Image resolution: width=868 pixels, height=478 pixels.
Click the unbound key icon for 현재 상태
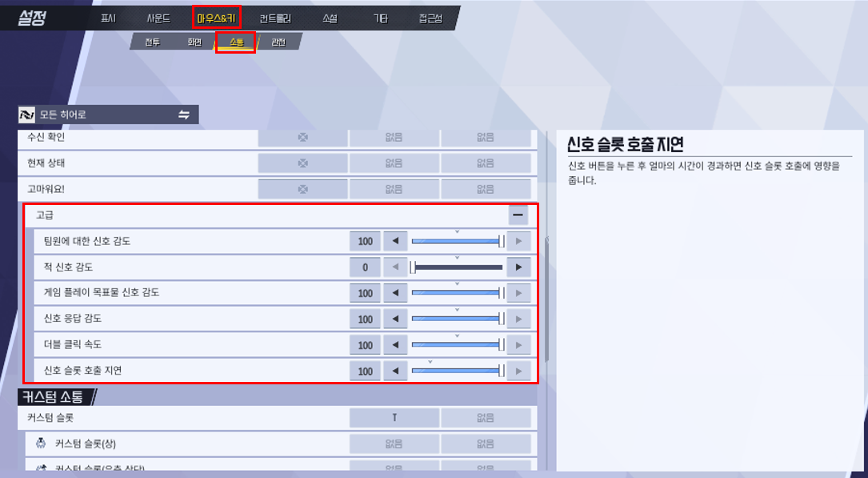click(x=303, y=163)
